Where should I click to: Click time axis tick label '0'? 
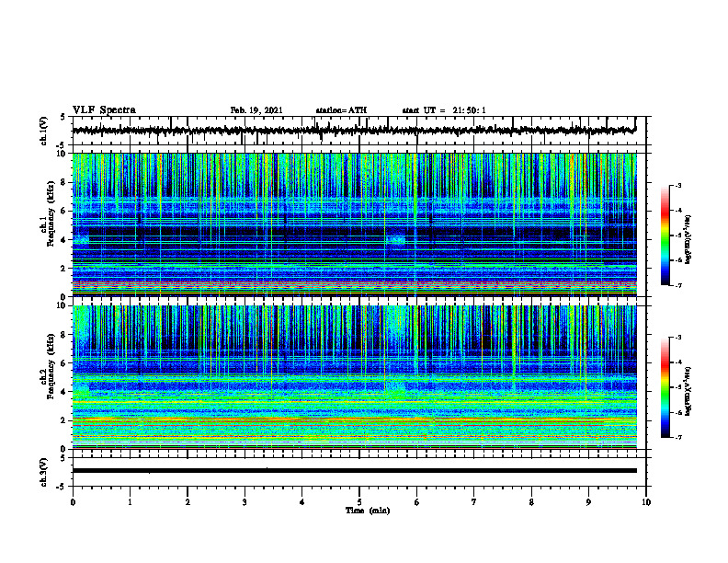pyautogui.click(x=73, y=502)
